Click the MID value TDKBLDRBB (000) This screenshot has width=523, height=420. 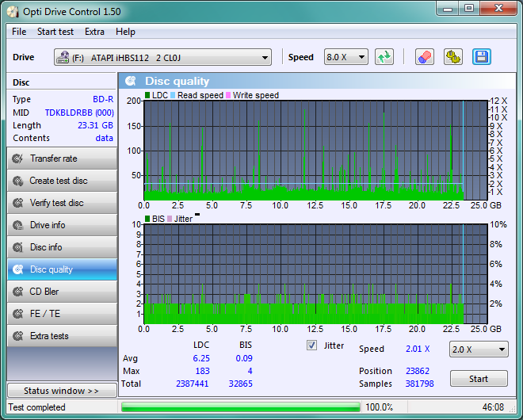[x=79, y=113]
